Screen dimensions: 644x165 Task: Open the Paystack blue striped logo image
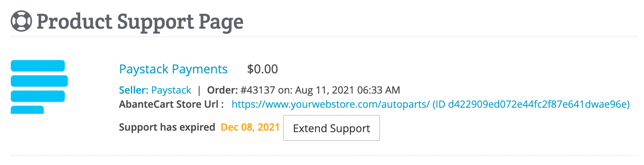pos(39,87)
